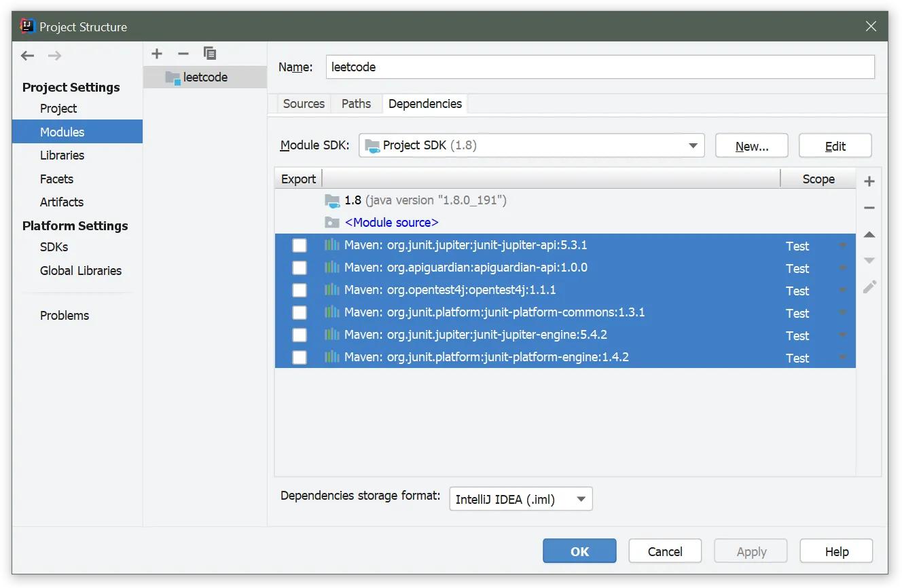Click the apiguardian-api library icon
Image resolution: width=902 pixels, height=588 pixels.
point(331,268)
